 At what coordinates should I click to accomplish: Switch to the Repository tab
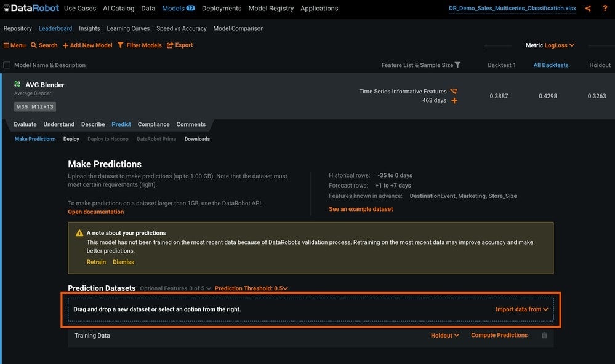click(18, 28)
